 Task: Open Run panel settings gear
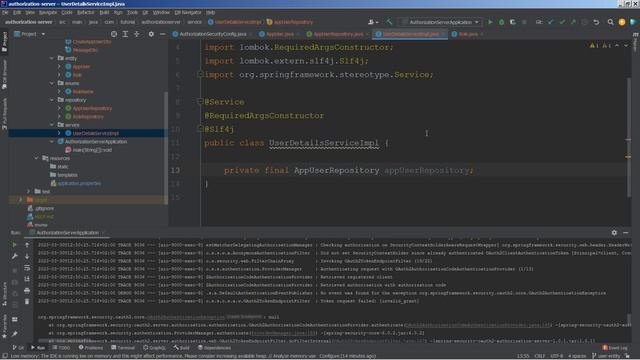614,233
